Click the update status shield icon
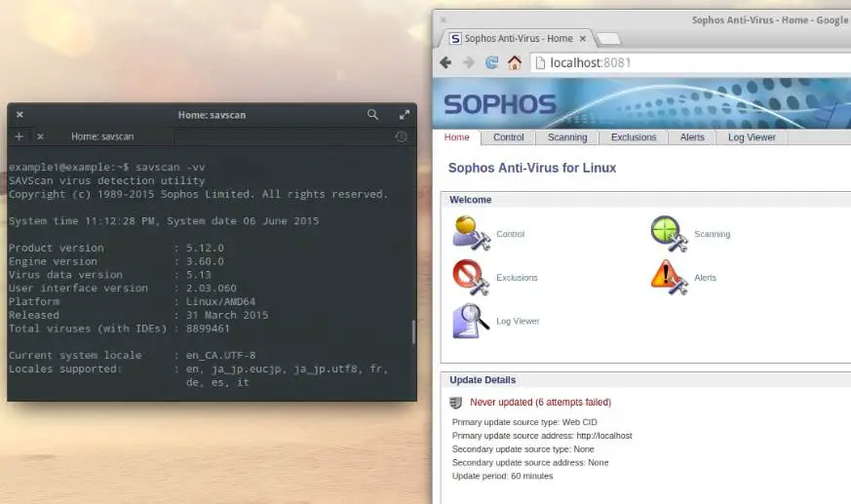Screen dimensions: 851x504 click(x=456, y=403)
